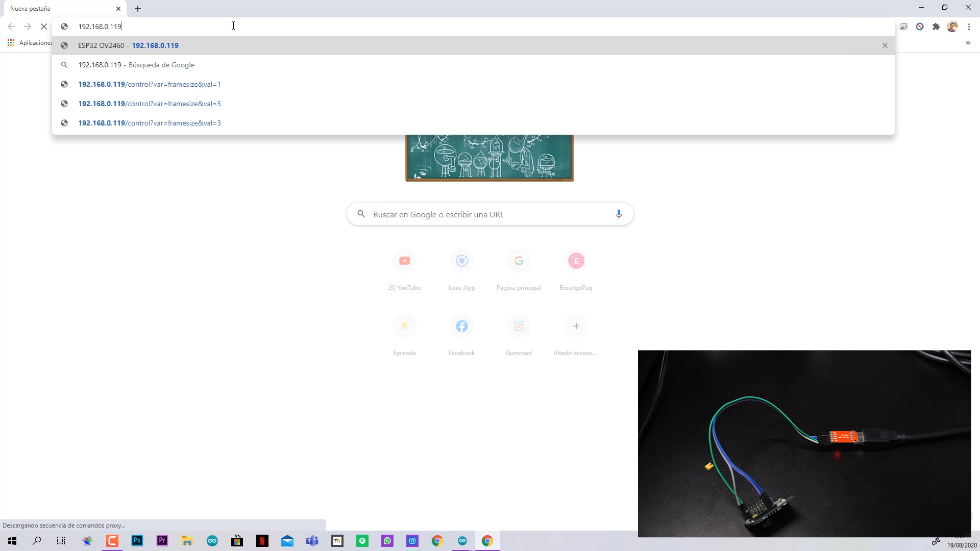Open the Chrome three-dot menu
980x551 pixels.
(969, 26)
